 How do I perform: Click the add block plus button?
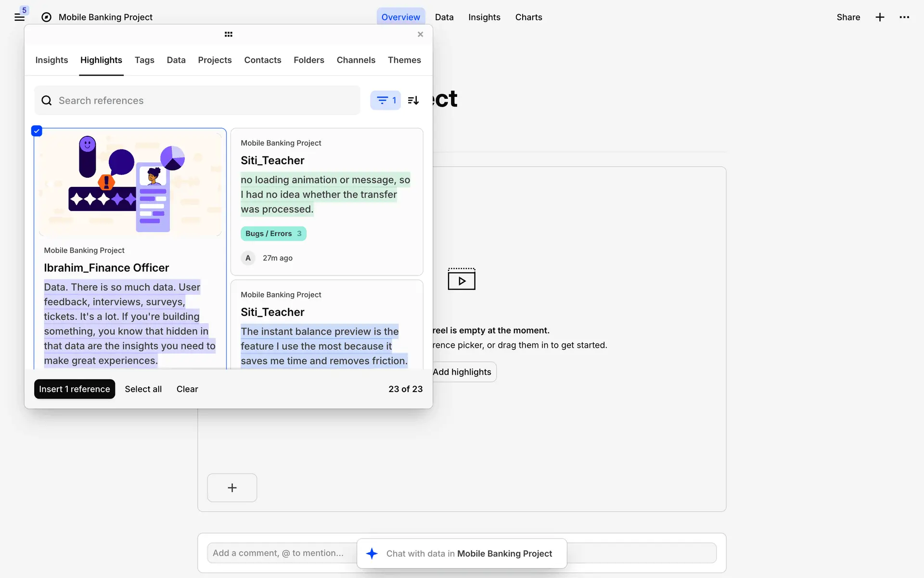tap(232, 487)
